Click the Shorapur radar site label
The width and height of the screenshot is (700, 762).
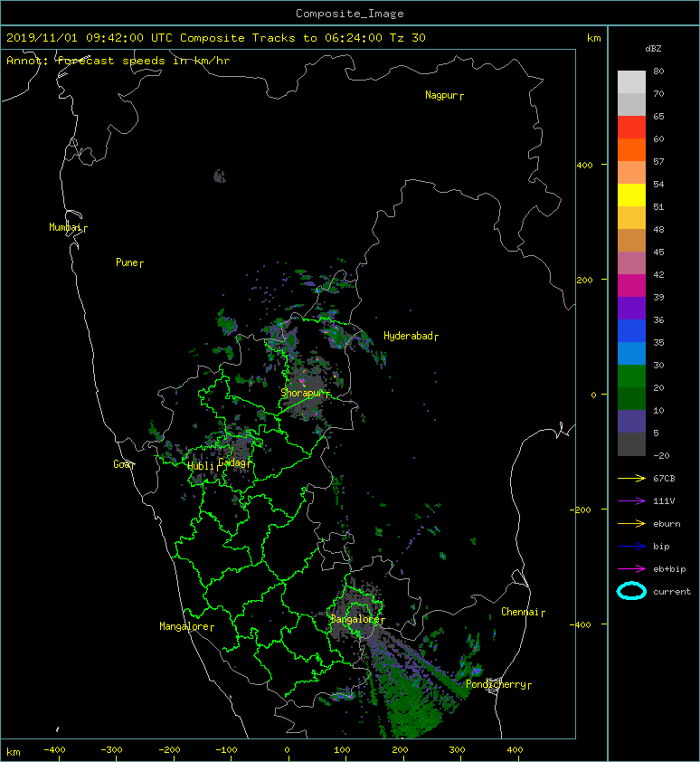302,393
